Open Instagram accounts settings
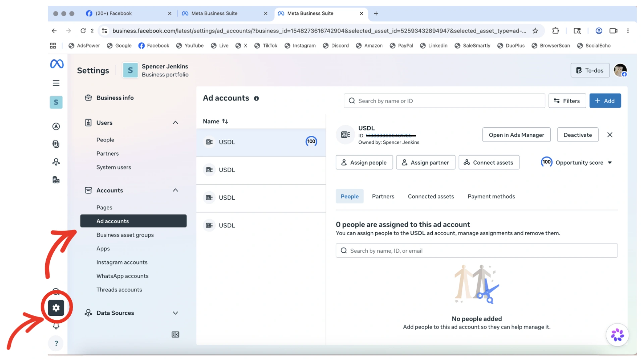This screenshot has width=644, height=362. (122, 262)
